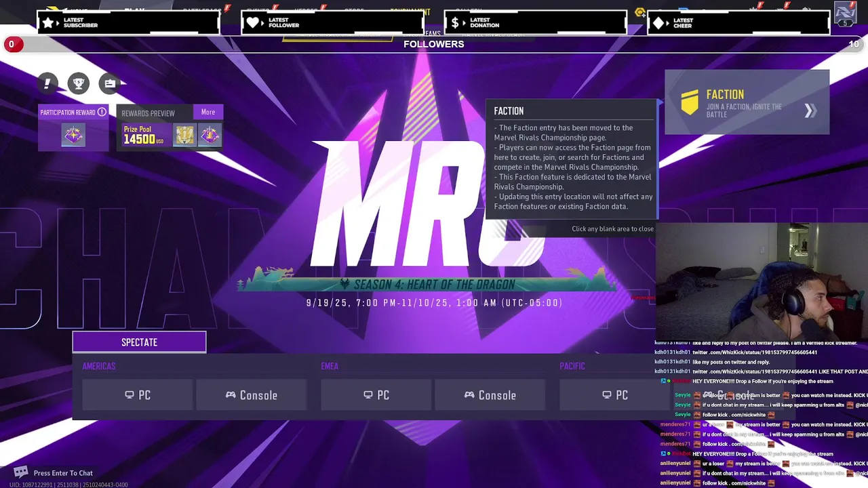Click the Latest Cheer diamond icon
Image resolution: width=868 pixels, height=488 pixels.
658,23
